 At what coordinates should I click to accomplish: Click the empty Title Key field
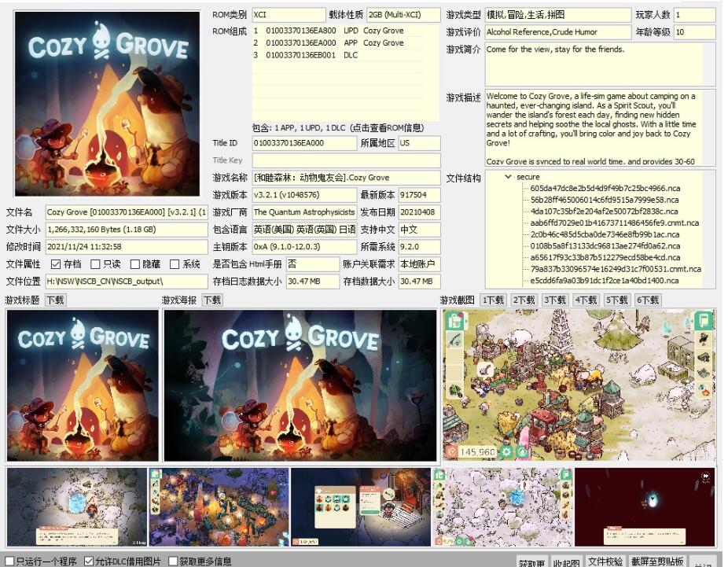(x=346, y=160)
